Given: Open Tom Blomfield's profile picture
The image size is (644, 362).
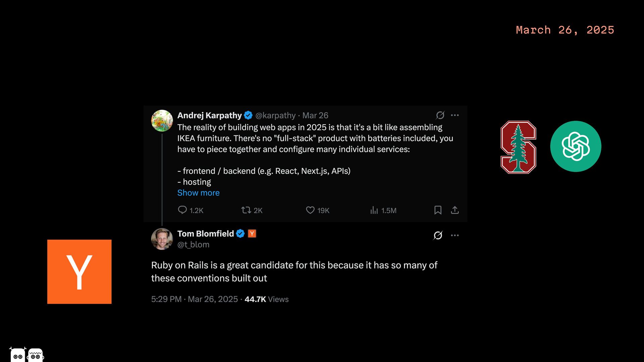Looking at the screenshot, I should tap(162, 239).
